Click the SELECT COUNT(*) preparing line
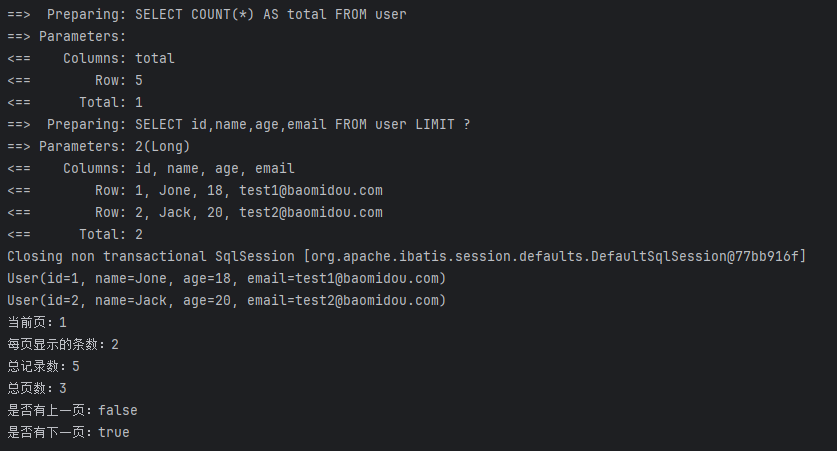The image size is (837, 451). (207, 14)
